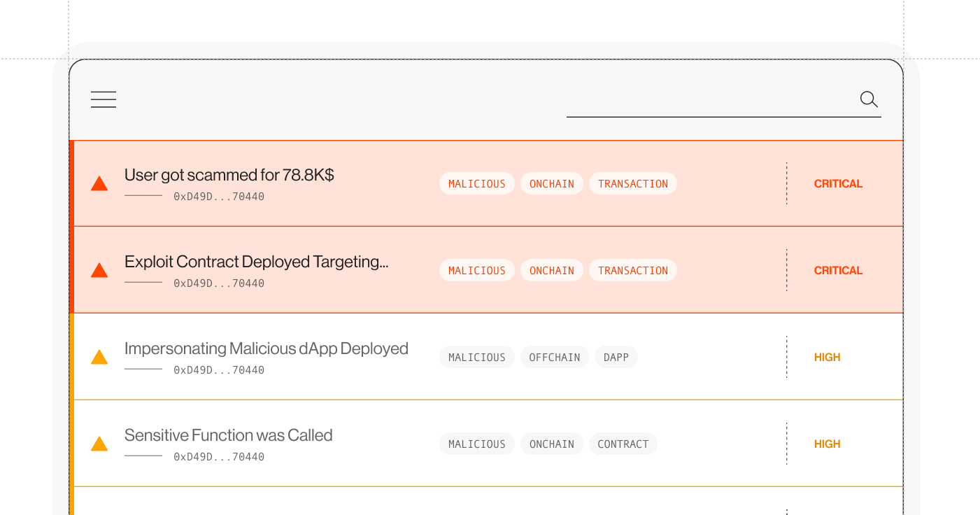Select CONTRACT tag on Sensitive Function alert
980x515 pixels.
(623, 444)
